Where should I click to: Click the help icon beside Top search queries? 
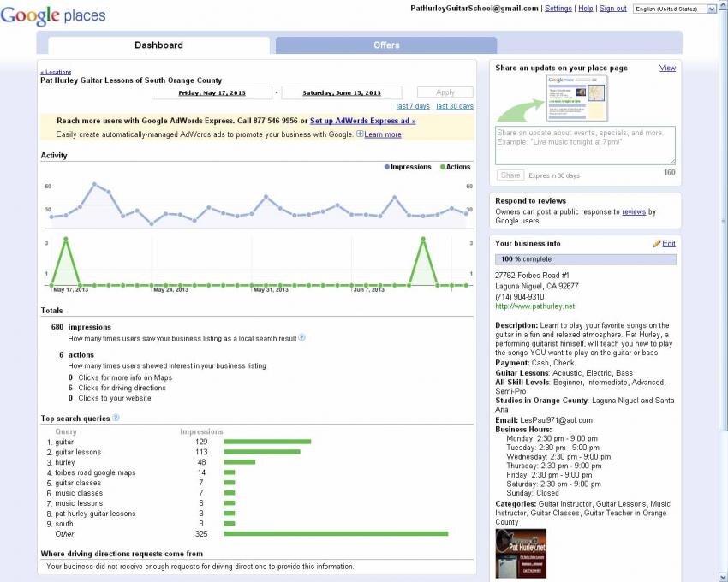pyautogui.click(x=116, y=418)
